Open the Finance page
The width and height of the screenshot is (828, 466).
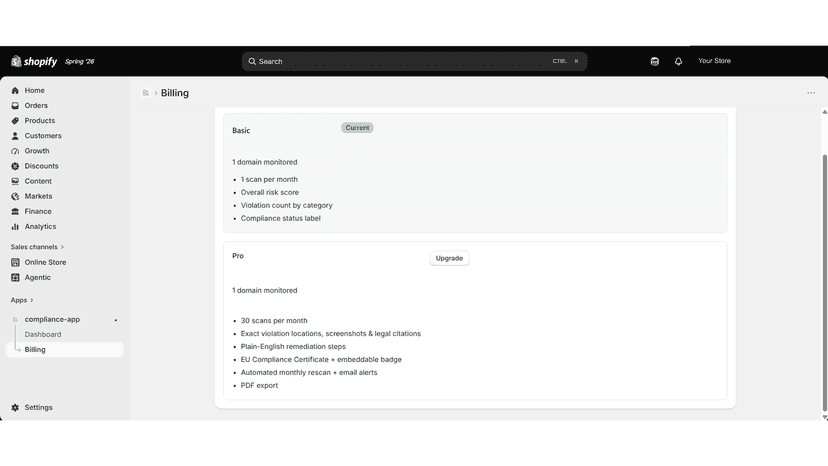point(38,211)
